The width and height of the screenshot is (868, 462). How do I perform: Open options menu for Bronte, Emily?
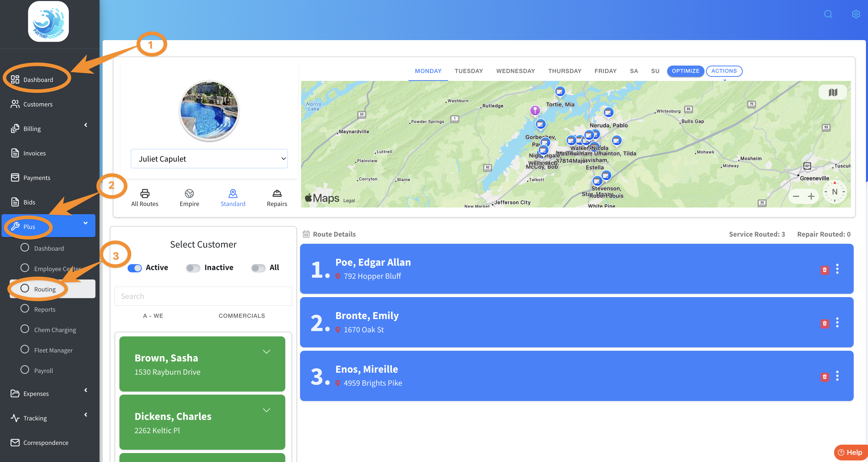[837, 322]
